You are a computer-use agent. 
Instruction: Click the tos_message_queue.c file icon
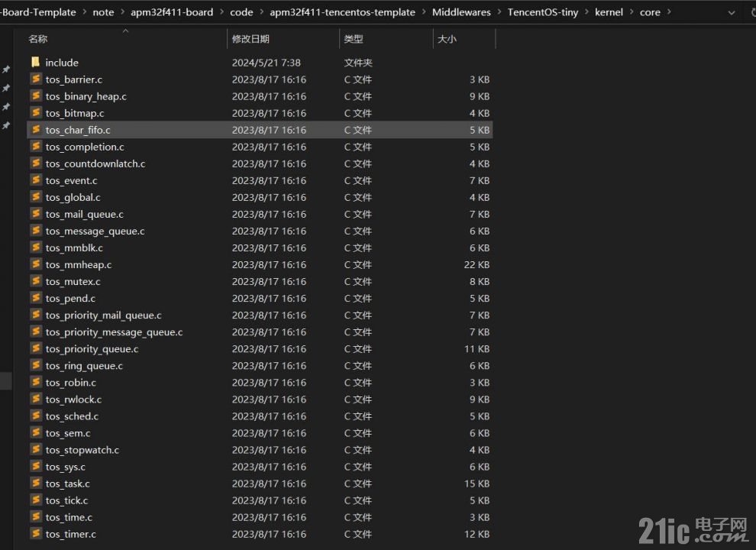36,231
